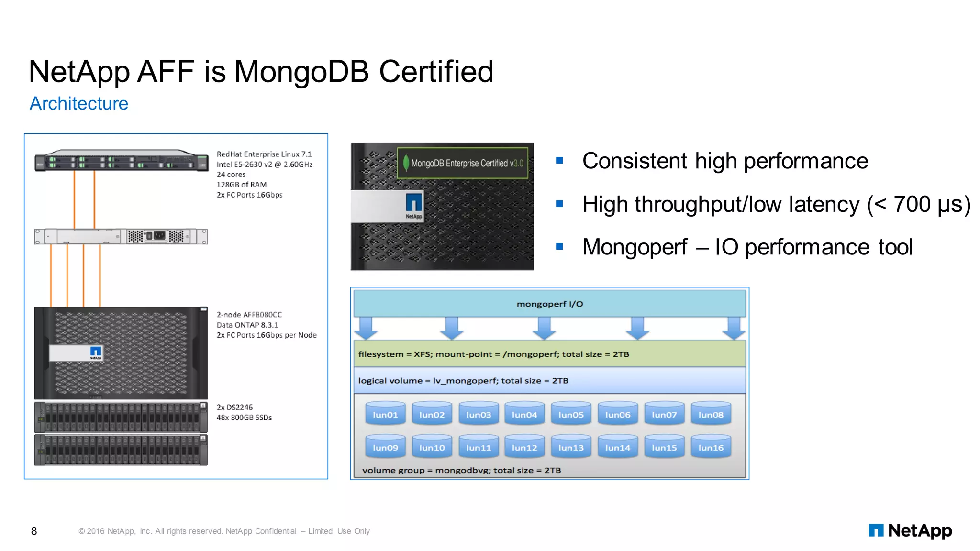Click the lun11 disk icon
This screenshot has width=980, height=551.
pos(479,446)
